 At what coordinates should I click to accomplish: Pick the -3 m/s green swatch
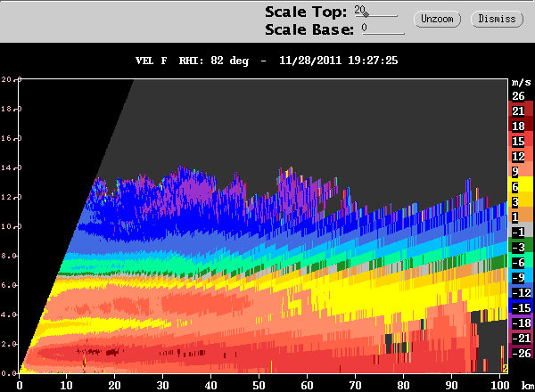pyautogui.click(x=521, y=245)
